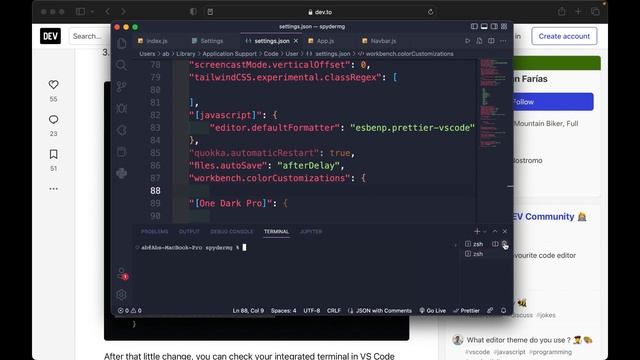640x360 pixels.
Task: Toggle the bottom panel layout icon
Action: click(484, 27)
